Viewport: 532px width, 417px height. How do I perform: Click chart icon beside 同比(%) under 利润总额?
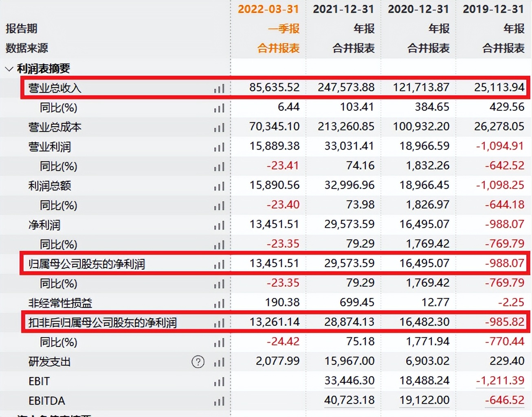[x=219, y=206]
